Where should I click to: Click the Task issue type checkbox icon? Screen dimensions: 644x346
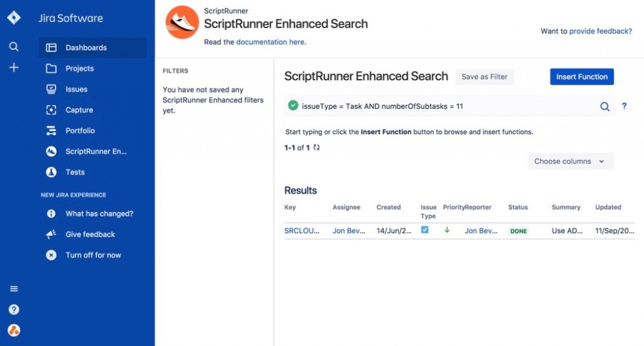(425, 230)
